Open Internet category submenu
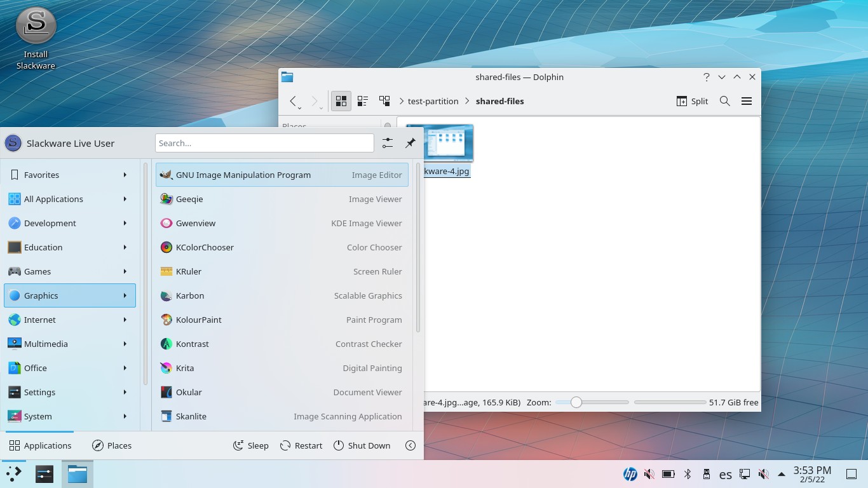The width and height of the screenshot is (868, 488). [x=70, y=320]
